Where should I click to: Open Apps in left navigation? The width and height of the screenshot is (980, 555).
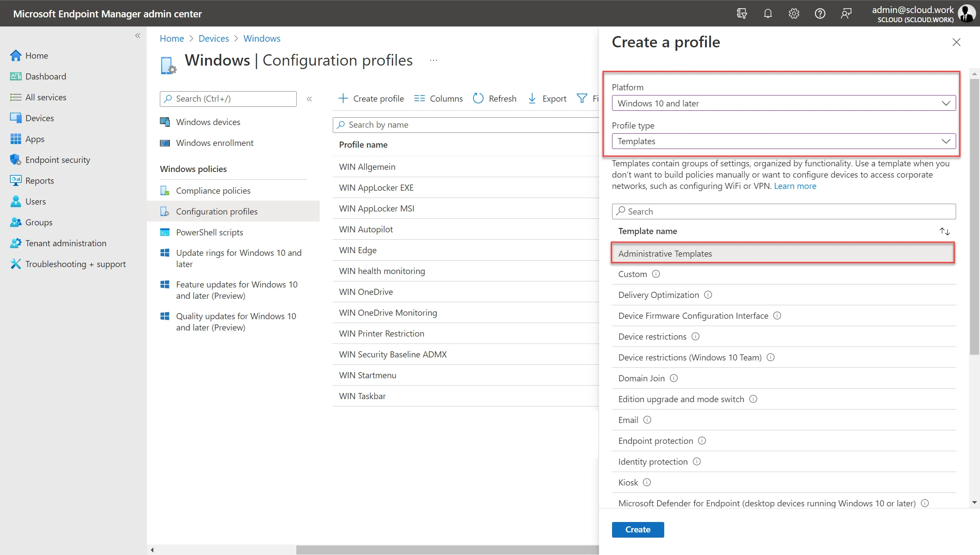click(x=35, y=139)
